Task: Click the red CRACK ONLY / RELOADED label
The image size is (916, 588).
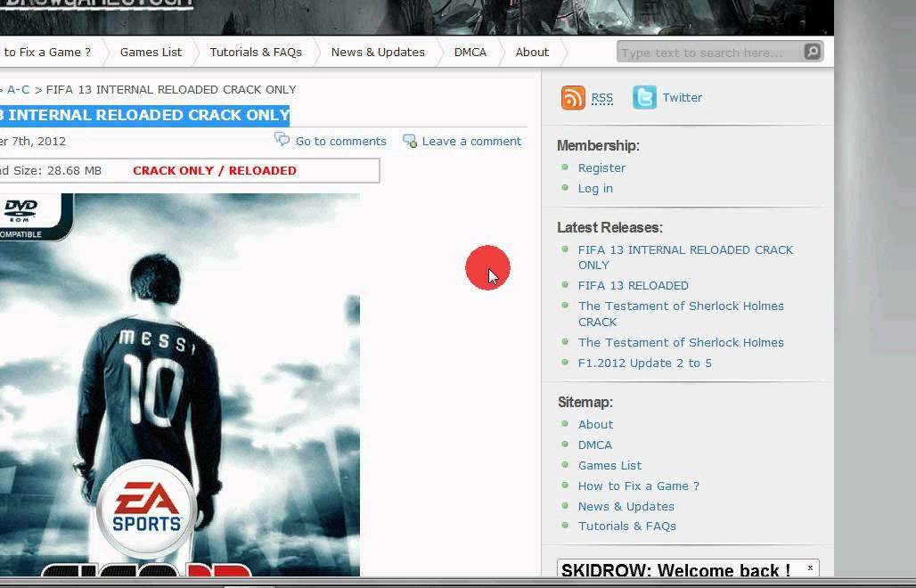Action: coord(215,170)
